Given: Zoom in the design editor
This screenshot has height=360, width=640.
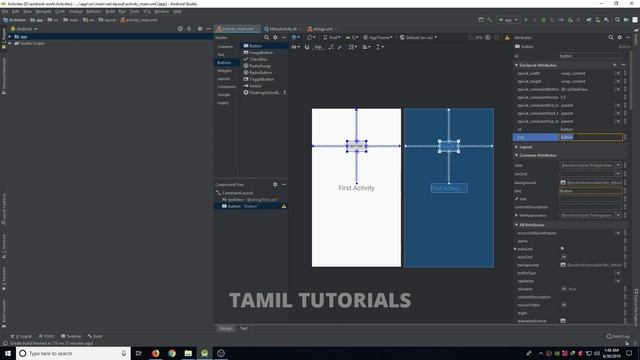Looking at the screenshot, I should pyautogui.click(x=487, y=38).
